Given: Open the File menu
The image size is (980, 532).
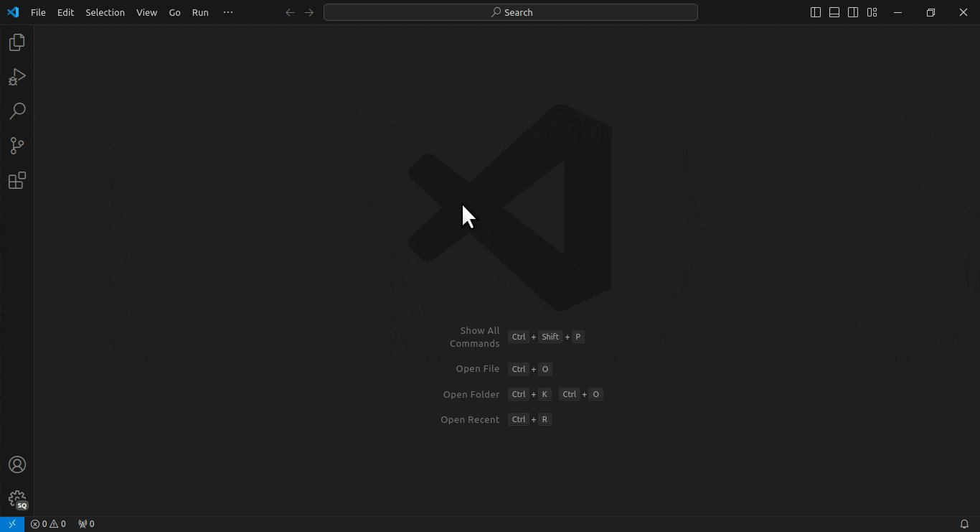Looking at the screenshot, I should 38,12.
